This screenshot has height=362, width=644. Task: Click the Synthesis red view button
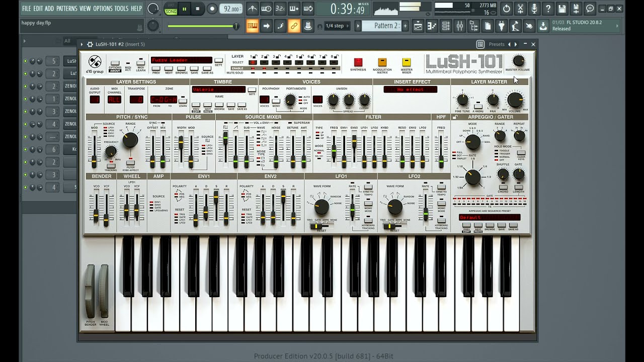[358, 62]
